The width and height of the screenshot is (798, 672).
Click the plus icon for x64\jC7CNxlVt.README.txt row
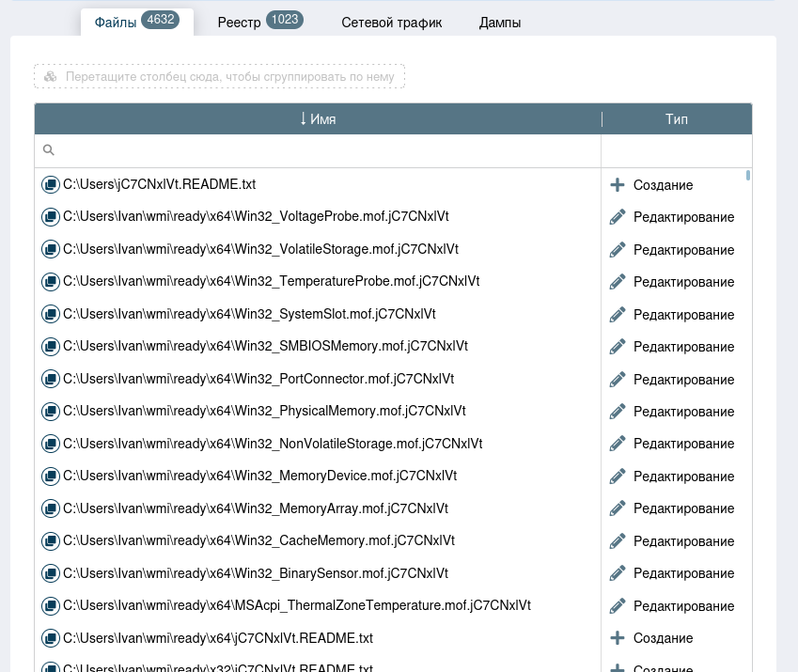coord(618,638)
